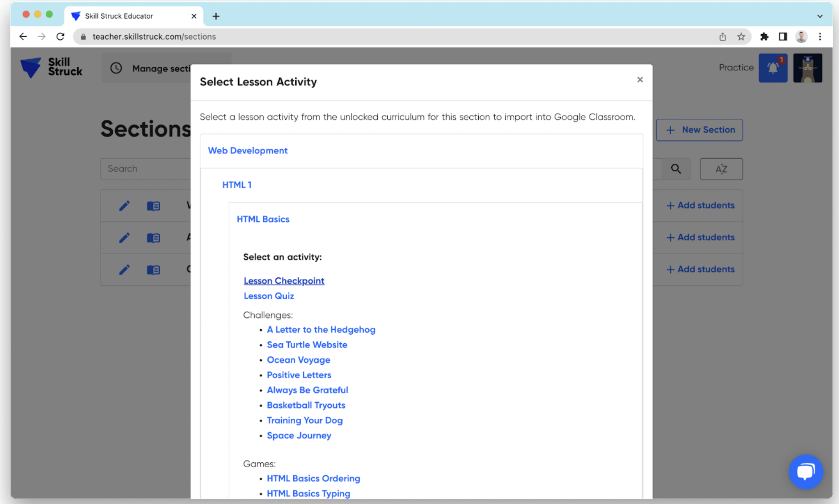Toggle the AZ sort button

[721, 169]
